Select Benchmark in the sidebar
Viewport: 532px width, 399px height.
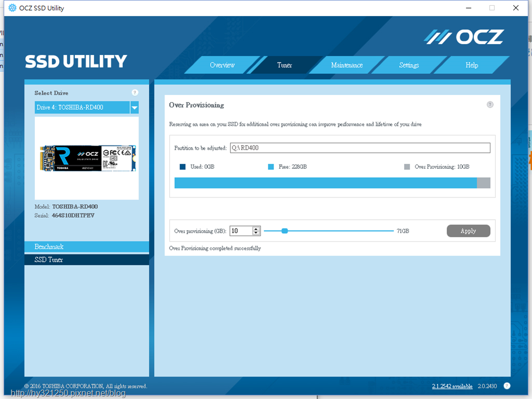click(87, 246)
